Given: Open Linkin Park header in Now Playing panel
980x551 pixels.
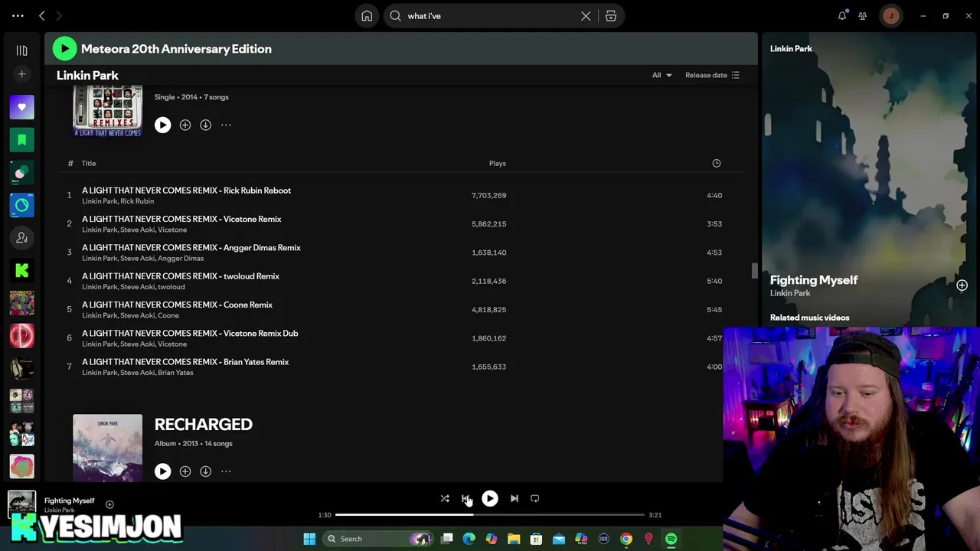Looking at the screenshot, I should [x=791, y=49].
